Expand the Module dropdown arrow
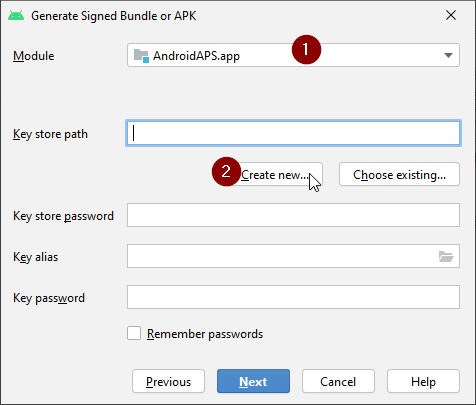476x405 pixels. 448,55
